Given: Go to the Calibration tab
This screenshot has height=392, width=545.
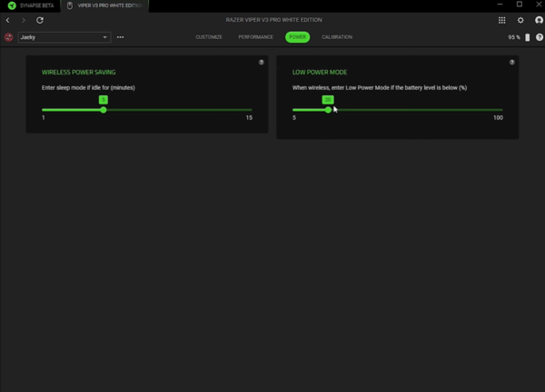Looking at the screenshot, I should (x=337, y=37).
